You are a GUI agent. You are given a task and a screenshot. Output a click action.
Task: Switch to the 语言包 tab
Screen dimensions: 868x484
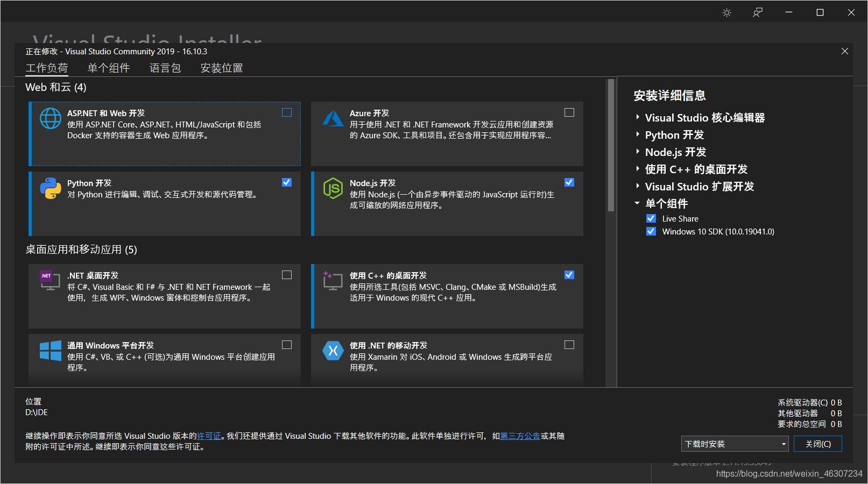click(x=165, y=68)
